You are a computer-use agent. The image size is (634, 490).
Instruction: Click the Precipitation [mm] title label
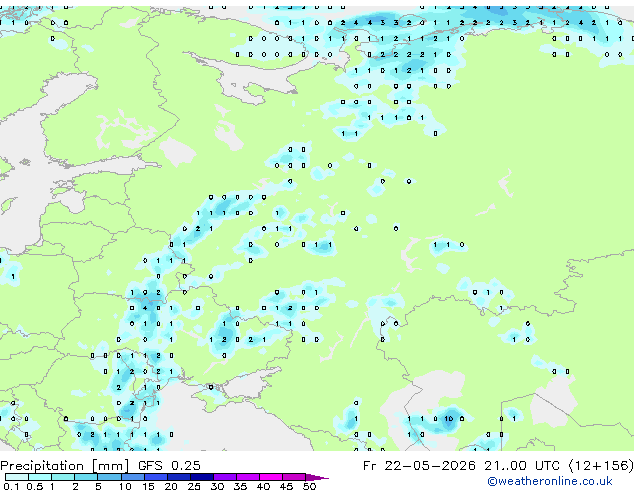click(x=65, y=466)
